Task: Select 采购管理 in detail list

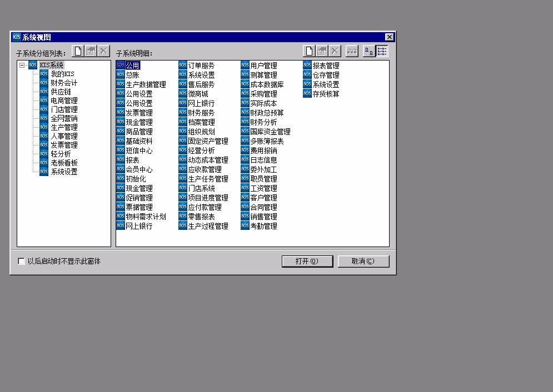Action: point(263,94)
